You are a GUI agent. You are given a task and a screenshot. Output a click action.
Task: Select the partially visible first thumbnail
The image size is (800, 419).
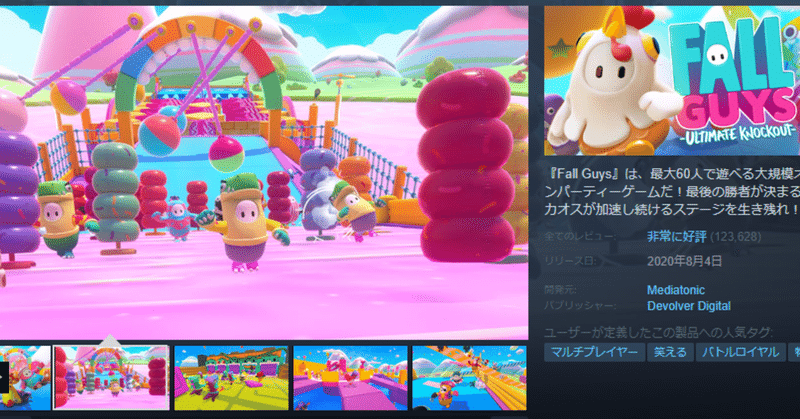tap(25, 378)
